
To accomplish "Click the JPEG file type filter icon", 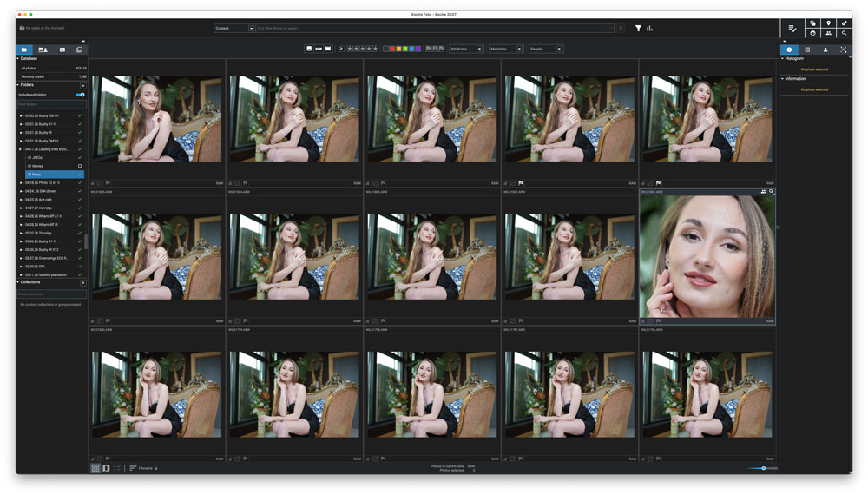I will [309, 49].
